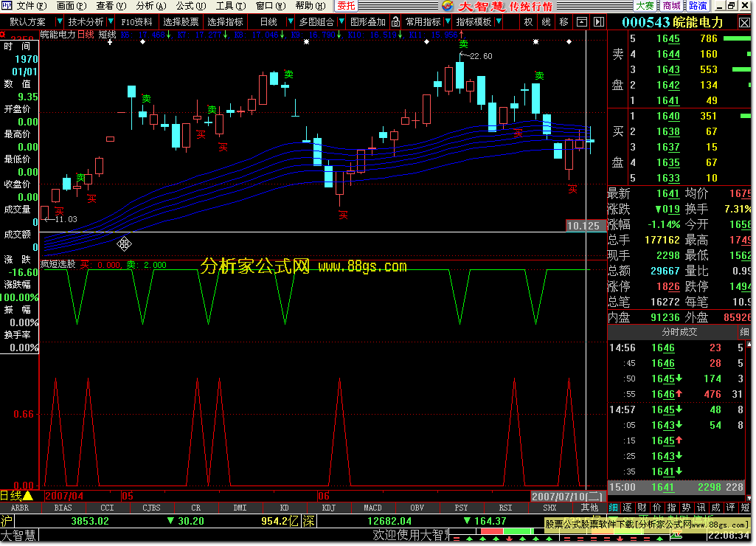This screenshot has height=546, width=756.
Task: Click the 2007/07/10 date label
Action: click(x=567, y=497)
